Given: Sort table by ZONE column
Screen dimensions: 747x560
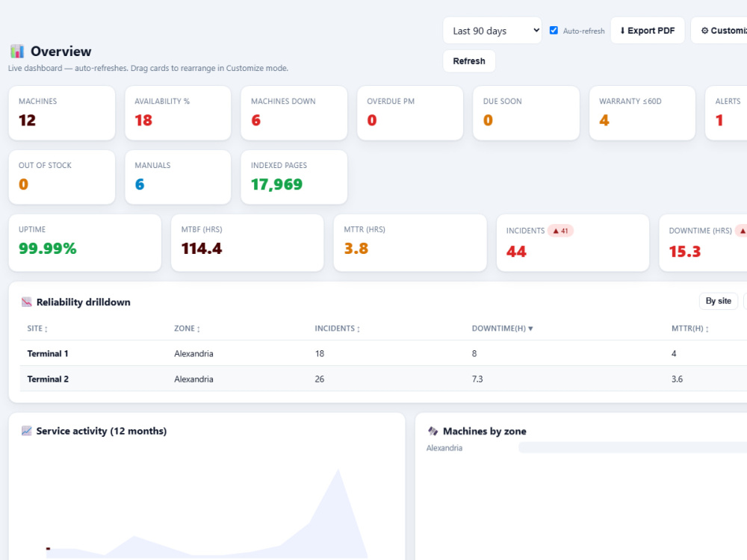Looking at the screenshot, I should tap(187, 329).
